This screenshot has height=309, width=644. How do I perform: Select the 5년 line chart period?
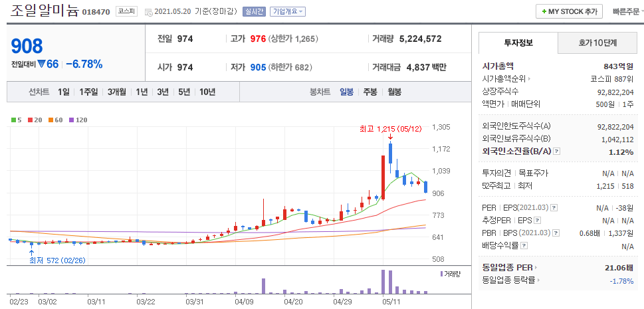click(184, 92)
